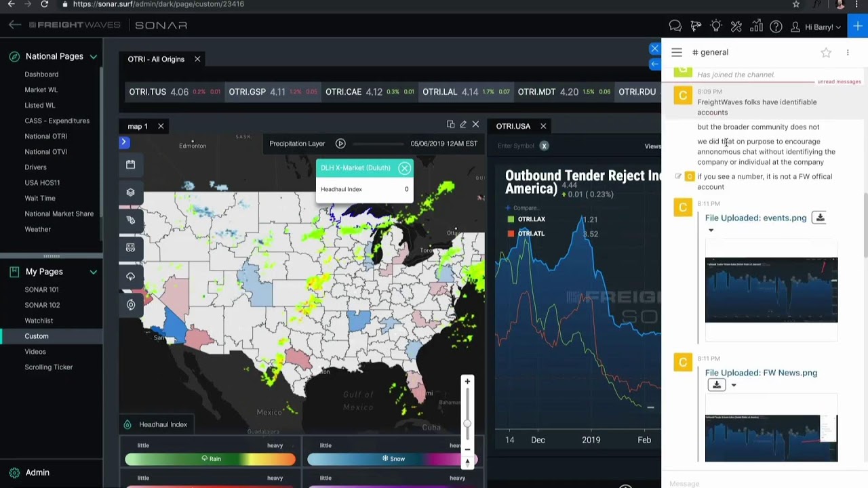
Task: Click the Precipitation Layer timeline slider
Action: point(377,144)
